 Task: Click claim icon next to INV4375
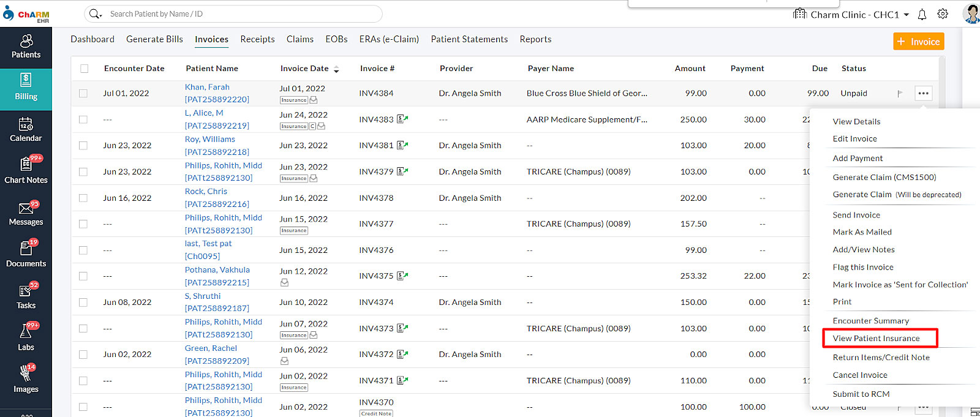(402, 276)
